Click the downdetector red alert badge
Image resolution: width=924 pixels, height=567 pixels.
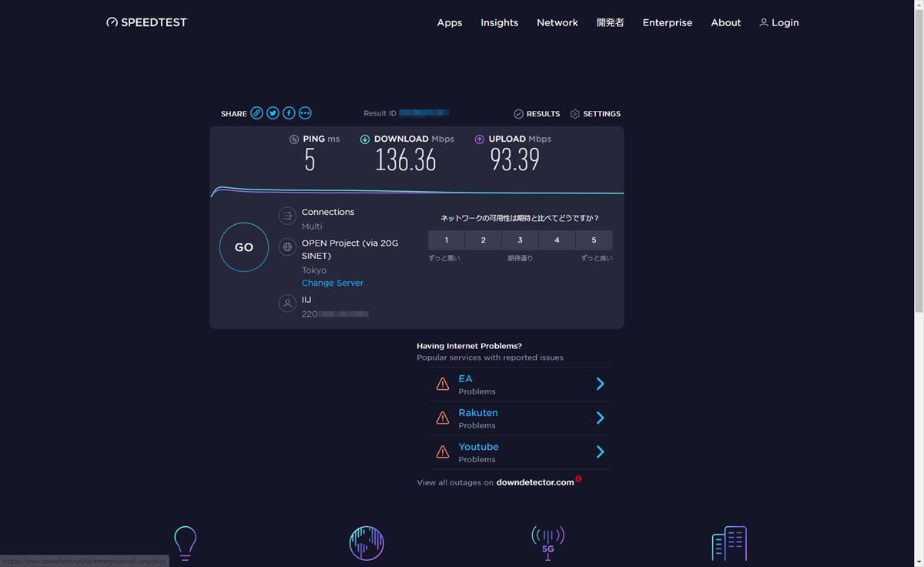[x=578, y=478]
